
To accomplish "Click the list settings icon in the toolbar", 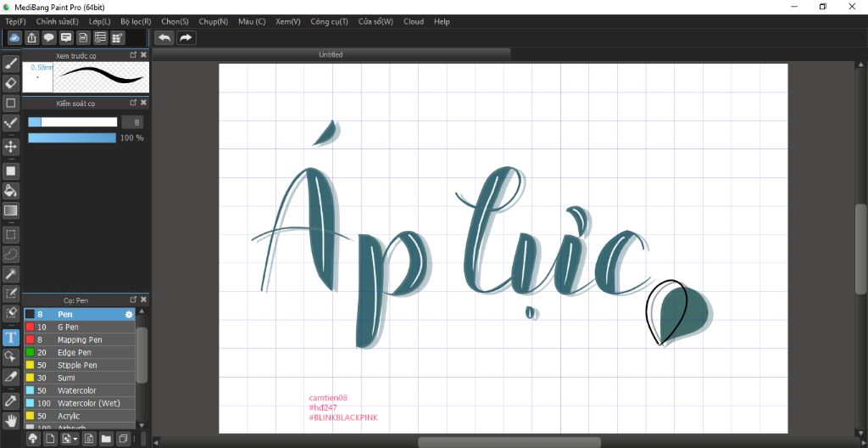I will tap(100, 37).
